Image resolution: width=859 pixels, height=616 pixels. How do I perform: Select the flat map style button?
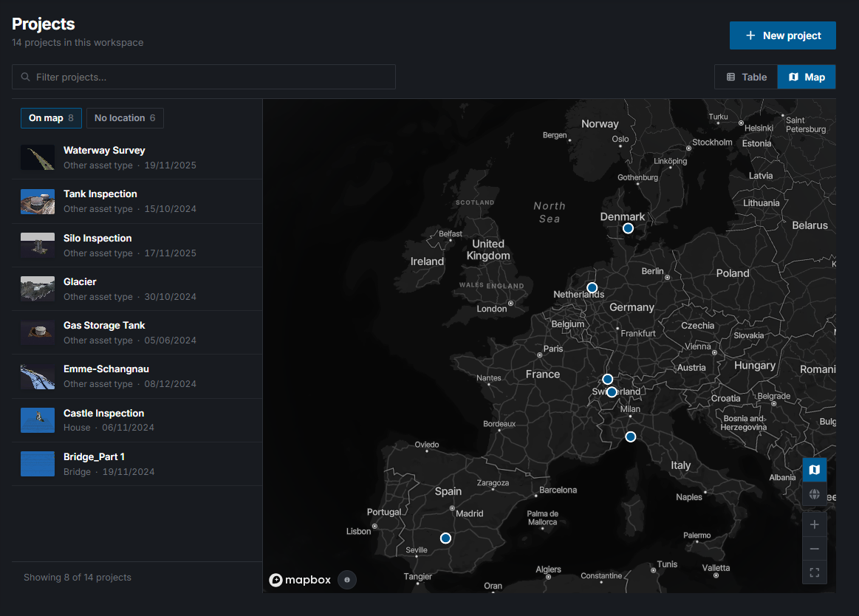(815, 470)
